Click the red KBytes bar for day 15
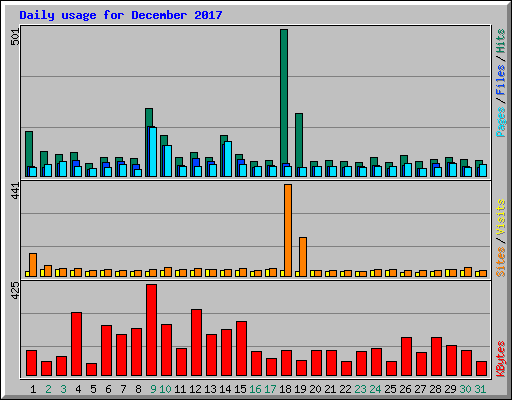This screenshot has width=512, height=400. pyautogui.click(x=241, y=349)
